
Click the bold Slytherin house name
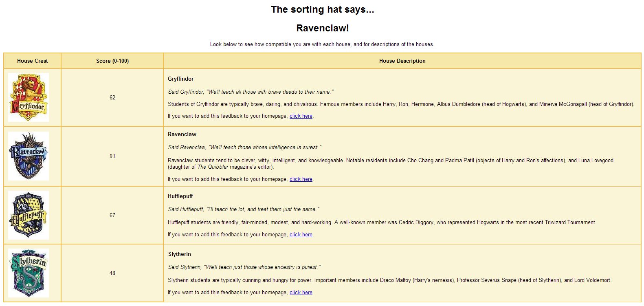click(x=179, y=254)
